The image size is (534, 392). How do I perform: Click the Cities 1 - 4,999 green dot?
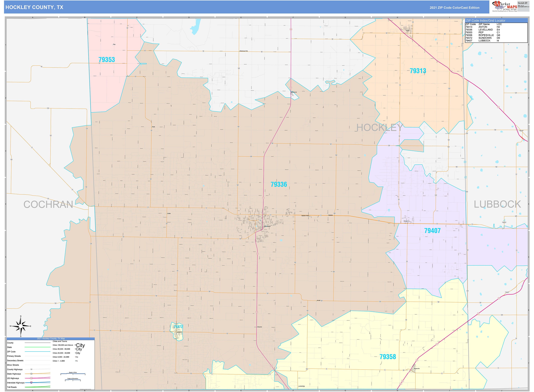tap(75, 361)
